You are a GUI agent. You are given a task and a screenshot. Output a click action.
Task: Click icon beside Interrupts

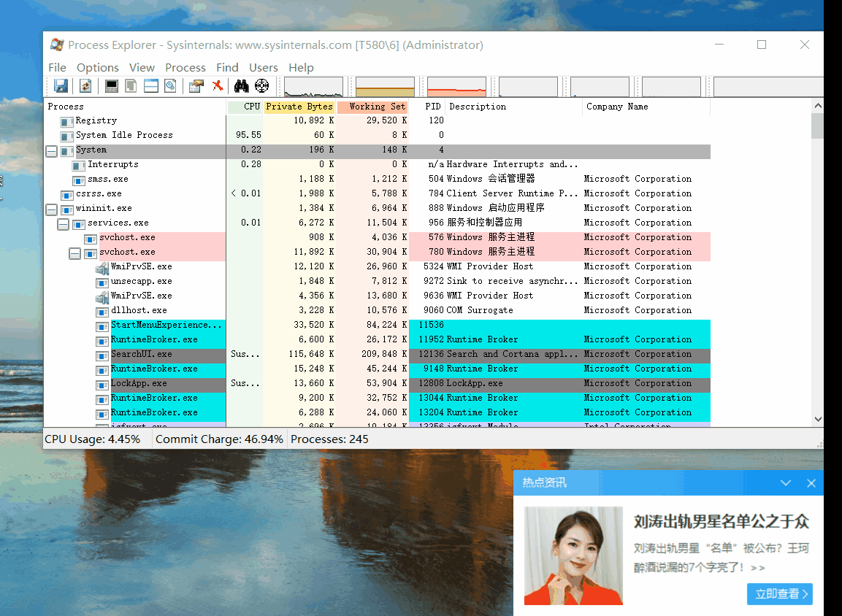(x=78, y=165)
